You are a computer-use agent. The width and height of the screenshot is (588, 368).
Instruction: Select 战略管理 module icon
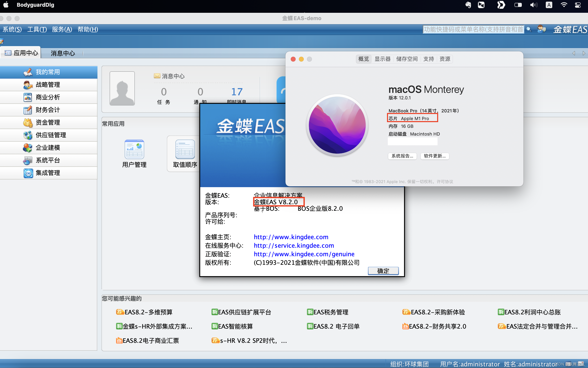click(x=28, y=85)
